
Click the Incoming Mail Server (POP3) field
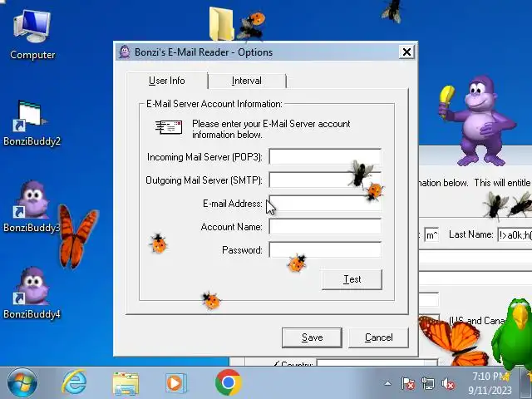coord(325,157)
